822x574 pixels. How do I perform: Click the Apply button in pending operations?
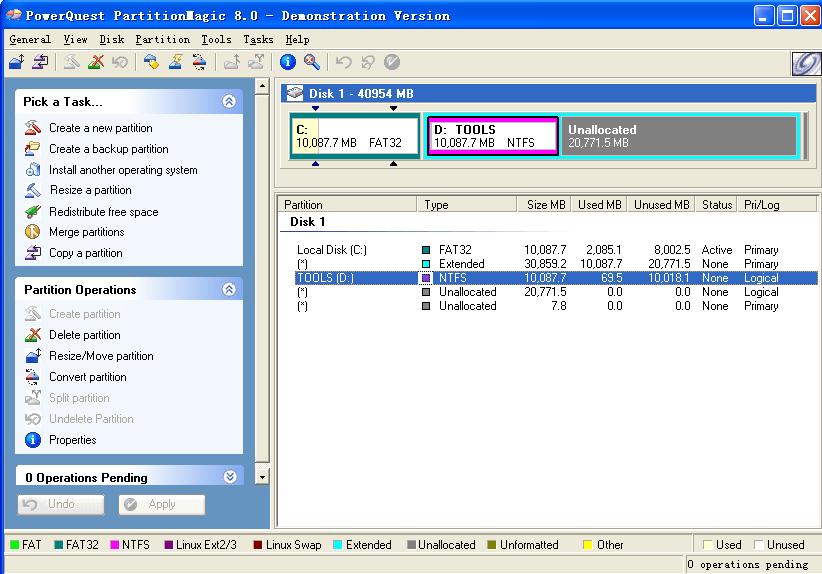tap(161, 504)
